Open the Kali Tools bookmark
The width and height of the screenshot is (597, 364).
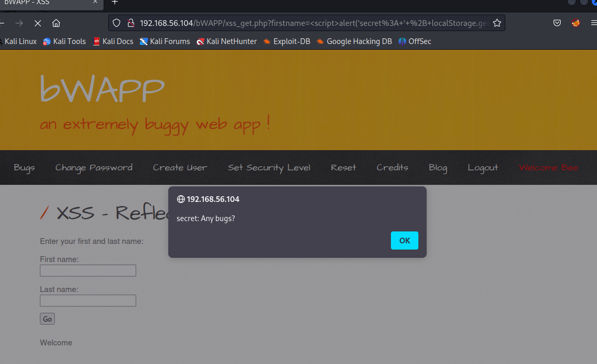(64, 41)
